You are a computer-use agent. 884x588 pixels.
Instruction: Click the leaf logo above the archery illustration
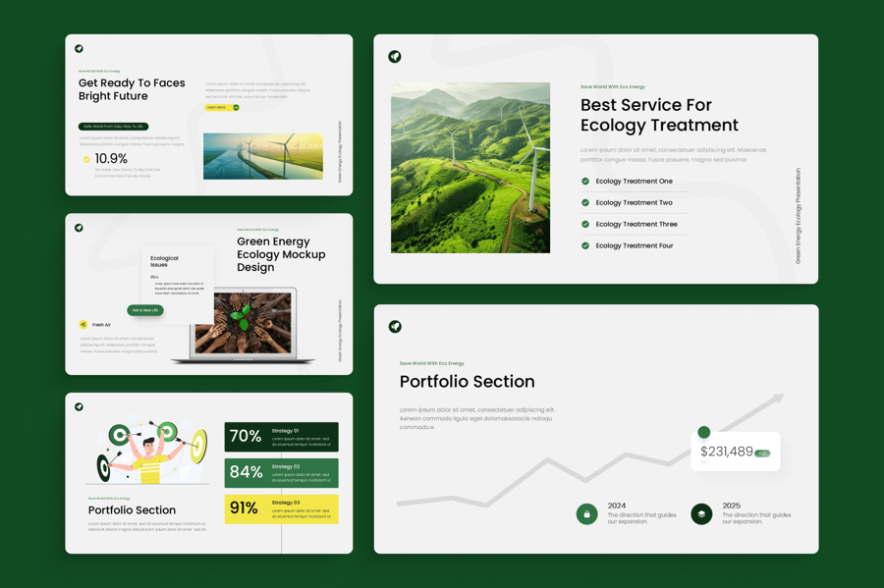pos(80,406)
